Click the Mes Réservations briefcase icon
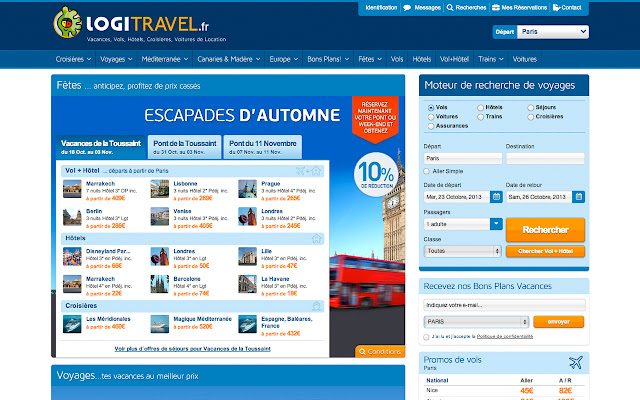Screen dimensions: 640x400 tap(496, 7)
